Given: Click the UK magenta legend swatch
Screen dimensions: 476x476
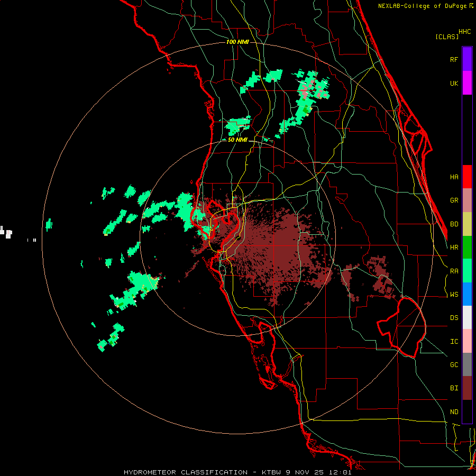Looking at the screenshot, I should point(467,83).
